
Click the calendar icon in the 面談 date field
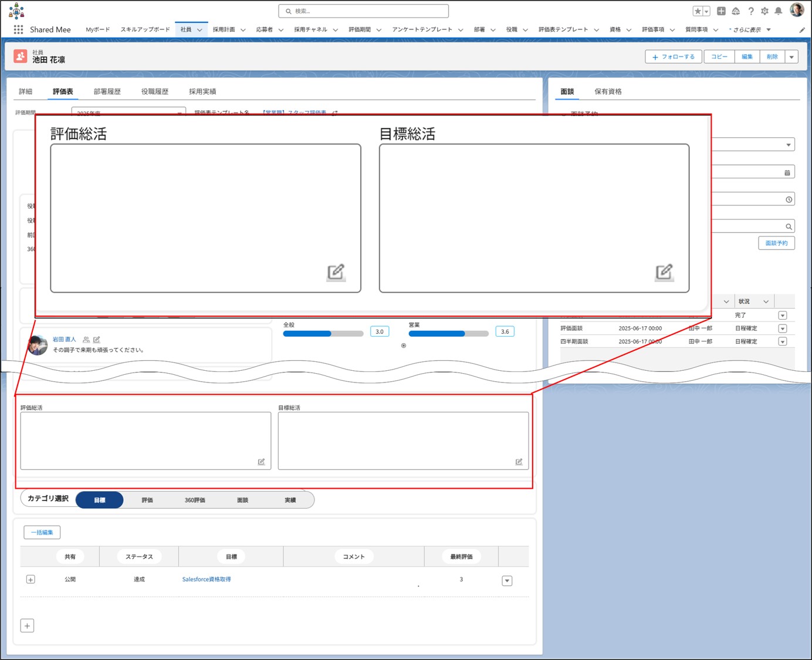pos(787,172)
